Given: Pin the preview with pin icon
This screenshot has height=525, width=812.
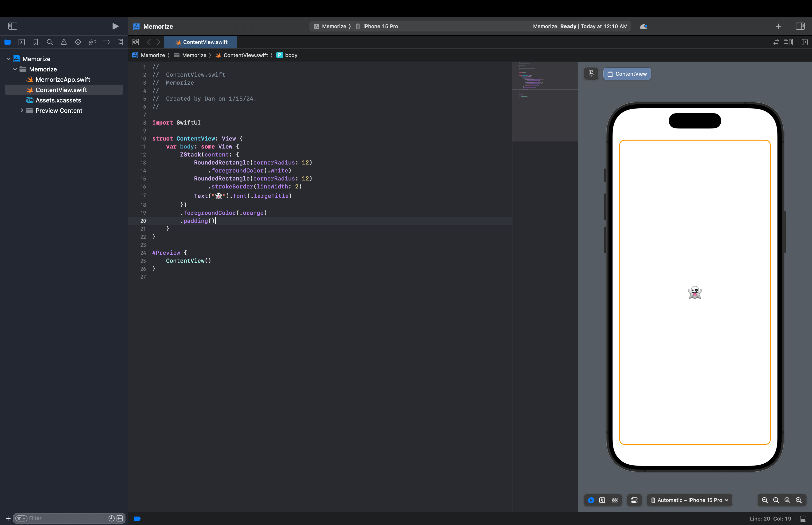Looking at the screenshot, I should [591, 74].
